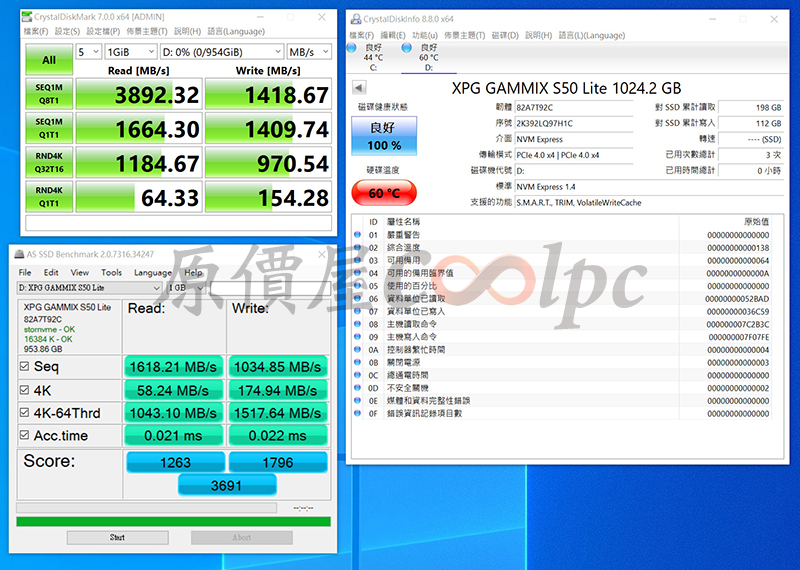Click the CrystalDiskInfo title bar app icon
Screen dimensions: 800x570
pyautogui.click(x=355, y=19)
